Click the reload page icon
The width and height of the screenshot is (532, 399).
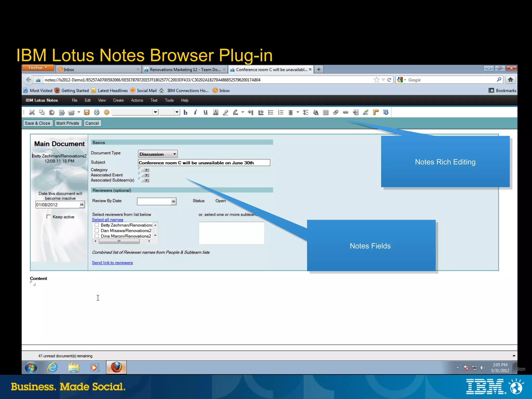click(389, 80)
